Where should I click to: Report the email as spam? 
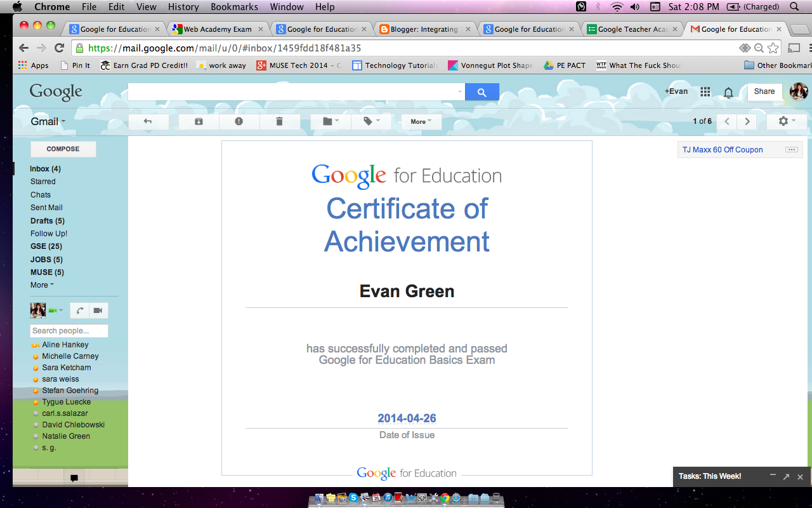238,121
